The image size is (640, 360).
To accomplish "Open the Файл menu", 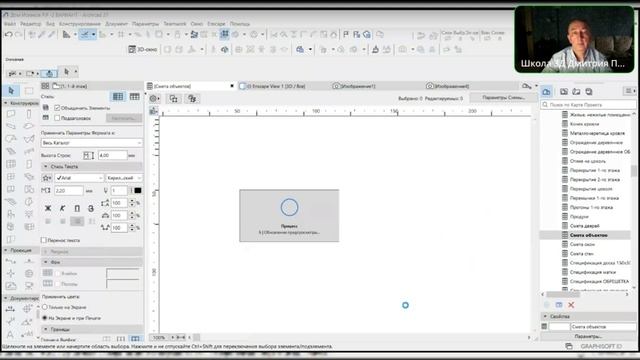I will pyautogui.click(x=10, y=24).
